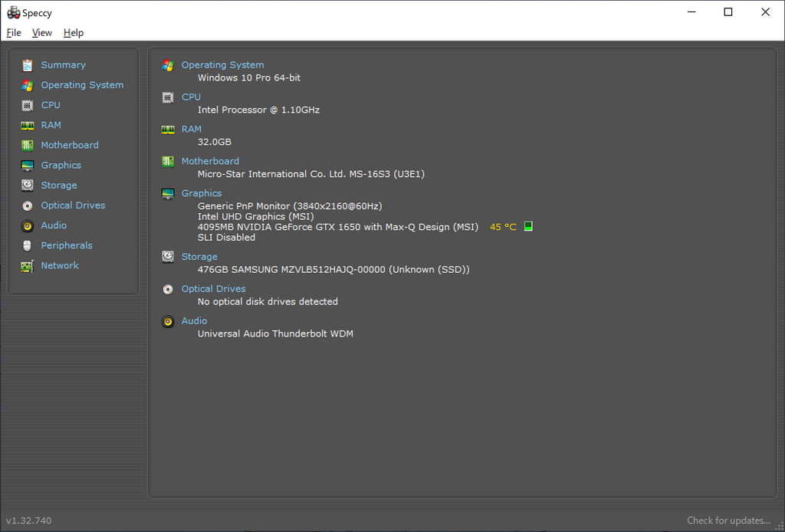
Task: Open the Audio heading in main panel
Action: coord(194,320)
